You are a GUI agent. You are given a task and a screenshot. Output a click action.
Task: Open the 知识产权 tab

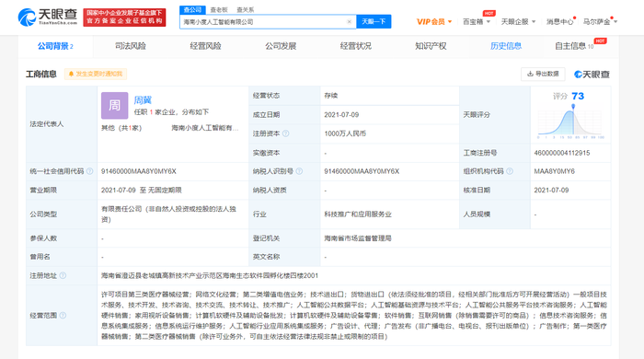click(431, 46)
